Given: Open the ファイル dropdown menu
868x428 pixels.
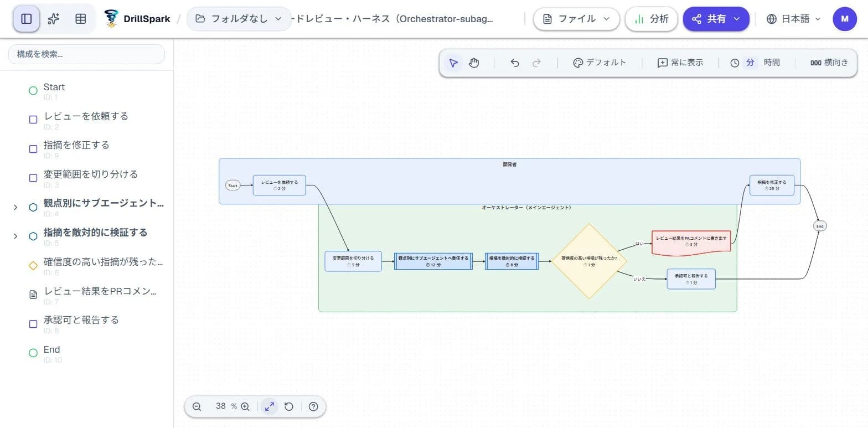Looking at the screenshot, I should tap(576, 19).
